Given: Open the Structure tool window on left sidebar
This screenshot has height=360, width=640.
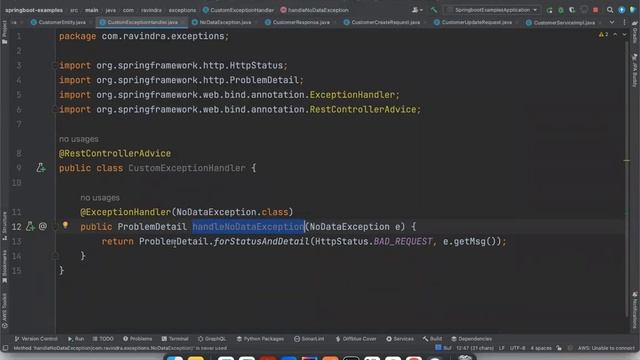Looking at the screenshot, I should (x=4, y=227).
